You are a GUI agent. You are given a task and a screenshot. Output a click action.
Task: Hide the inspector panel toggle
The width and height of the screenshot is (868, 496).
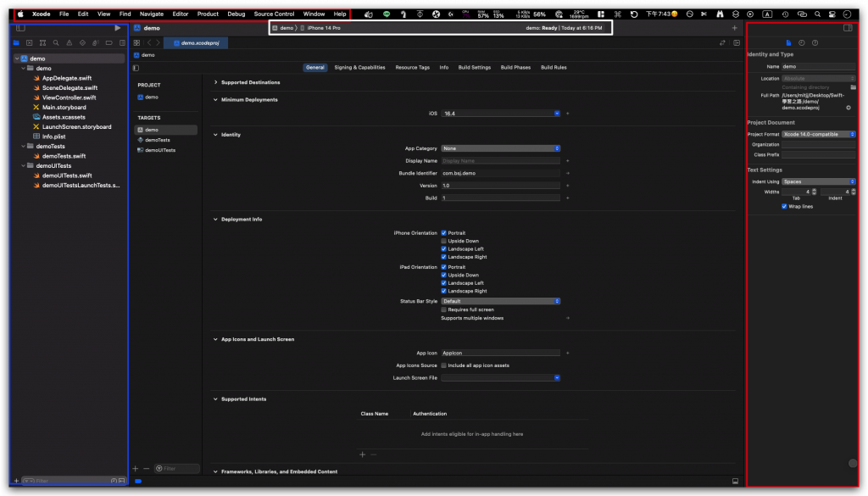click(848, 28)
